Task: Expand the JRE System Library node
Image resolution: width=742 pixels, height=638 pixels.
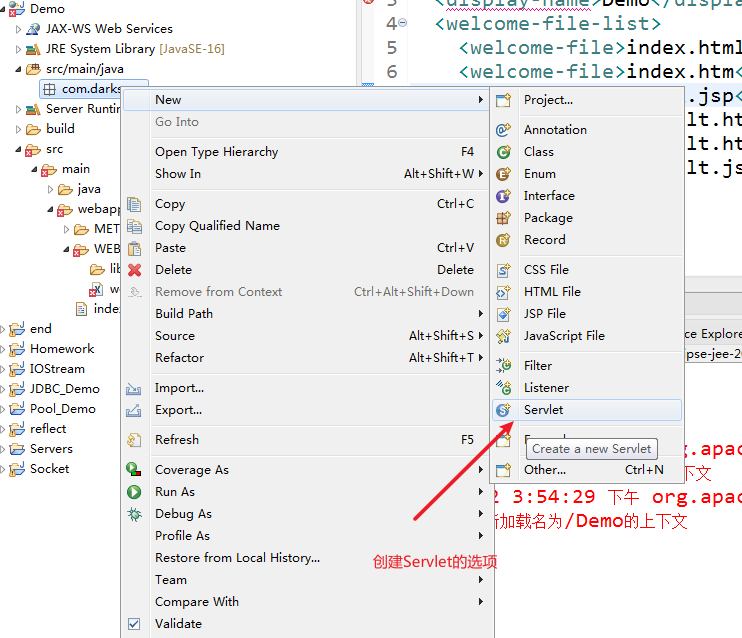Action: pyautogui.click(x=18, y=49)
